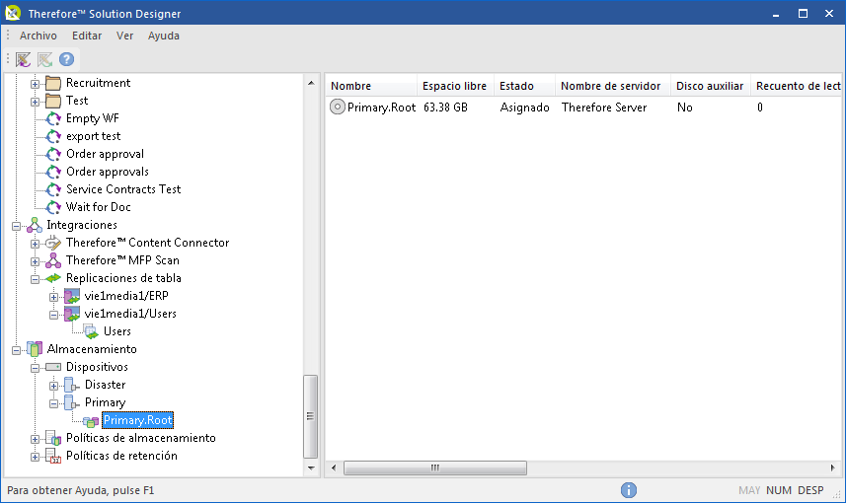Click the Políticas de almacenamiento icon
This screenshot has width=847, height=504.
tap(53, 438)
